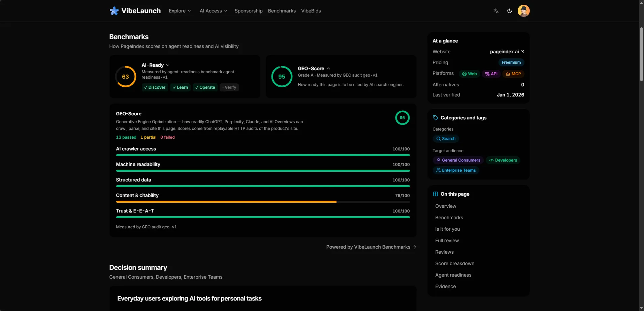Click the tag icon beside Categories and tags

[x=436, y=118]
